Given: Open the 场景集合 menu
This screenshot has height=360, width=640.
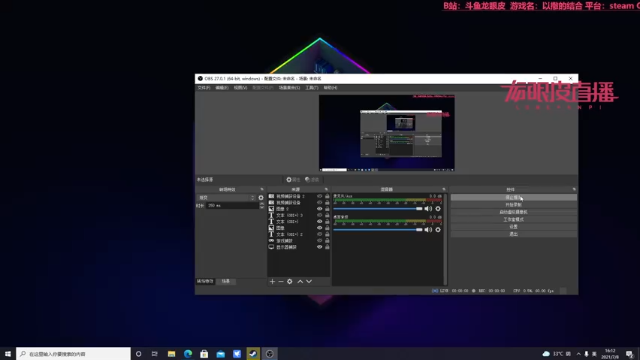Looking at the screenshot, I should point(289,88).
